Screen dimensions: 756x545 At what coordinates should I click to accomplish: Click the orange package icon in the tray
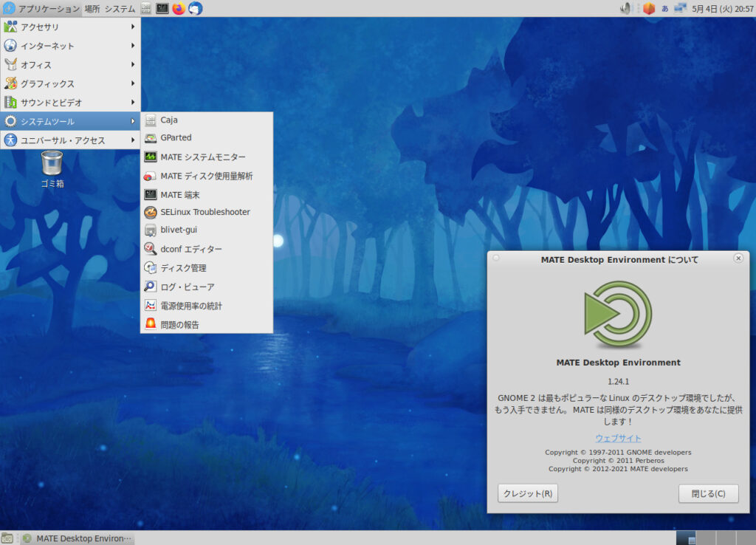[649, 8]
